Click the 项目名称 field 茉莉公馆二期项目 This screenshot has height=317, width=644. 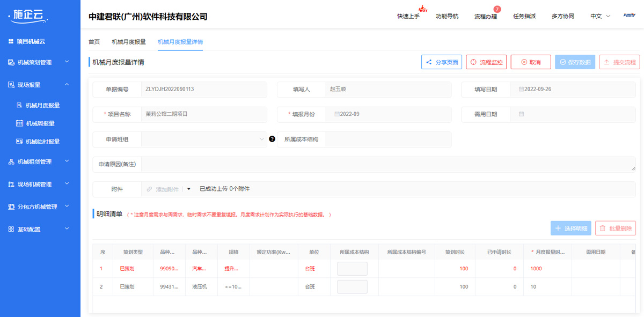204,114
